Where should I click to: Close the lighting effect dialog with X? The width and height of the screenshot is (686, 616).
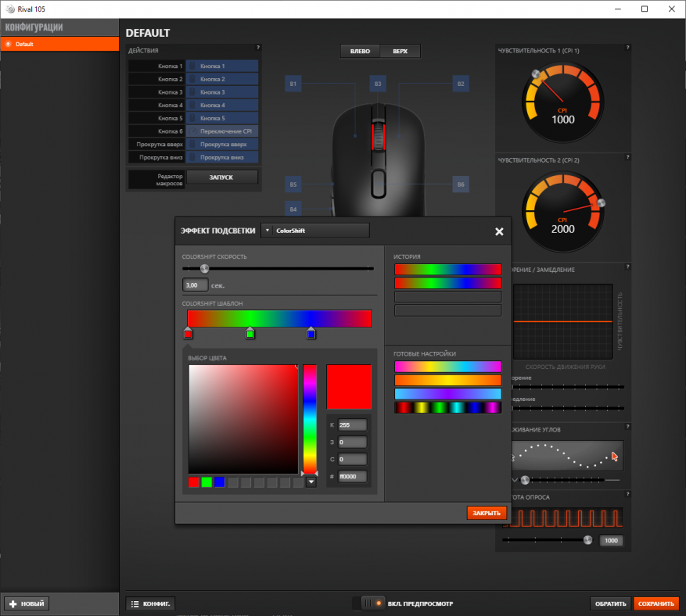499,231
